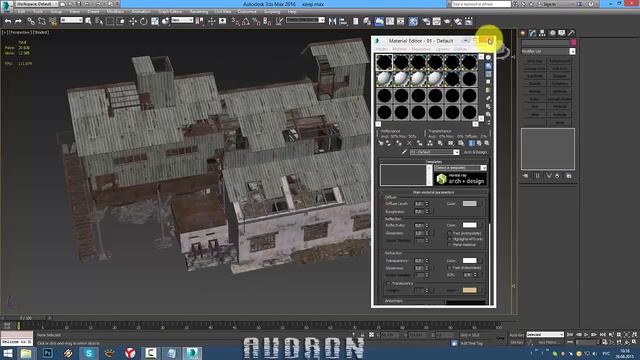This screenshot has height=360, width=640.
Task: Click Assign Material to Selection icon
Action: click(x=398, y=143)
